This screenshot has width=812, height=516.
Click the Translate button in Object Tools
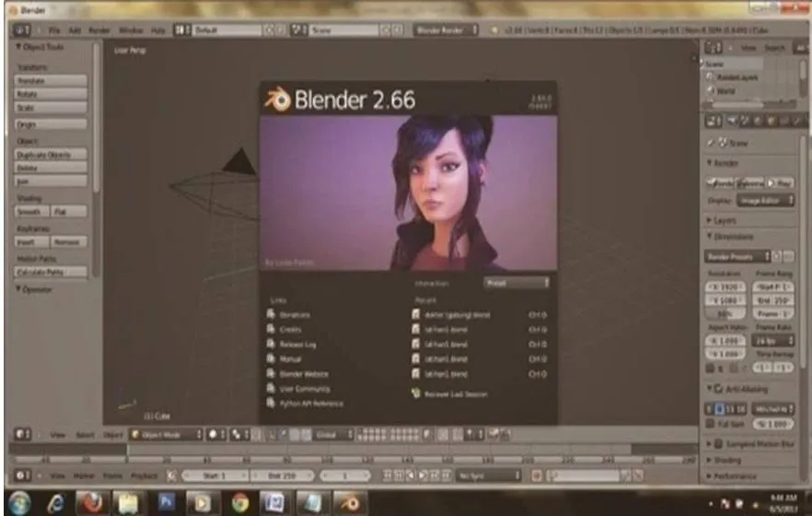[x=51, y=80]
